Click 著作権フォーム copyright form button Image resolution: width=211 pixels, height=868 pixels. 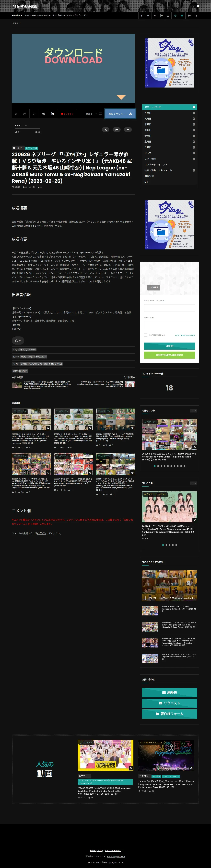point(170,714)
